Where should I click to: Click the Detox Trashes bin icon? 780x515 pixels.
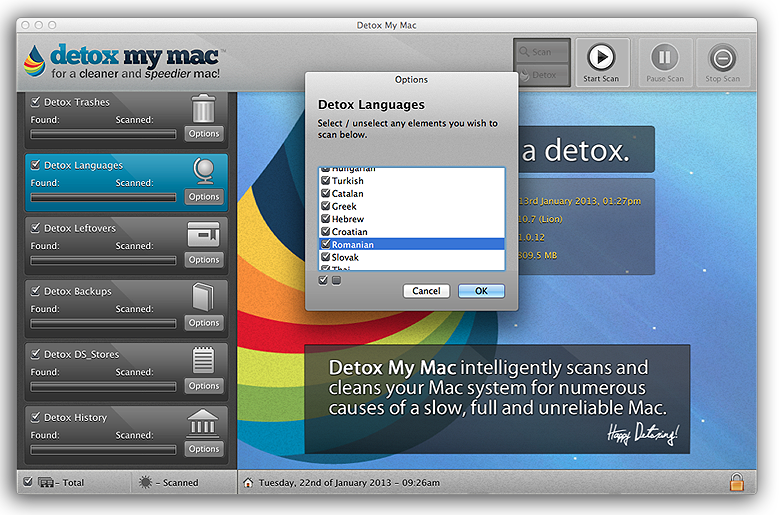coord(203,107)
